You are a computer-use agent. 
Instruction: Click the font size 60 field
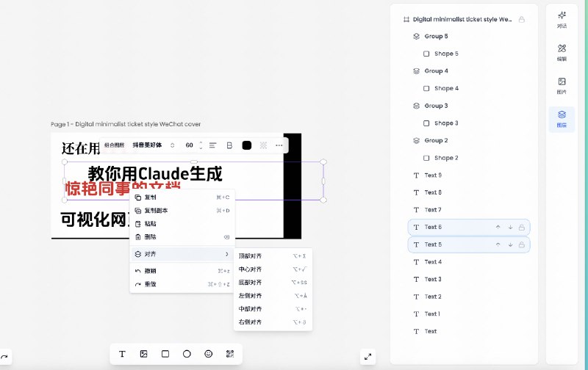tap(190, 145)
